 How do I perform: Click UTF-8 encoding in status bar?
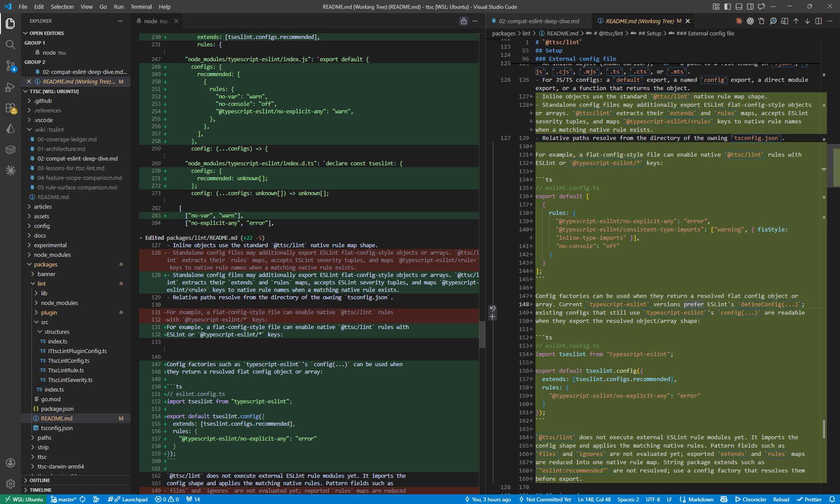point(653,499)
